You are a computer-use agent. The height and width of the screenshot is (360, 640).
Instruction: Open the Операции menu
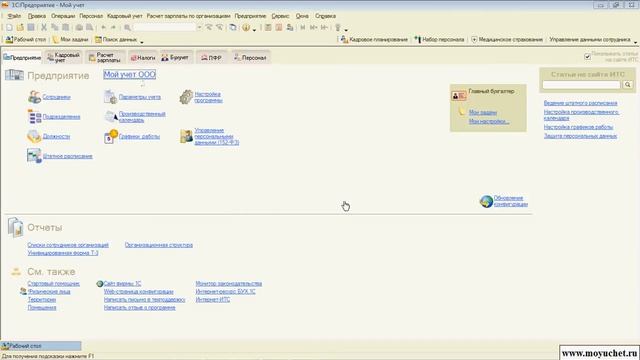click(x=63, y=16)
